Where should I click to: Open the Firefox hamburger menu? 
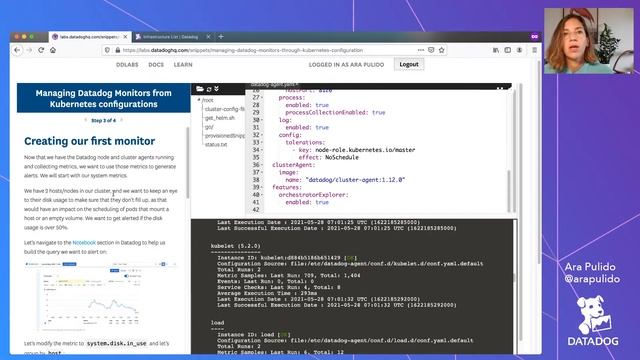click(534, 50)
